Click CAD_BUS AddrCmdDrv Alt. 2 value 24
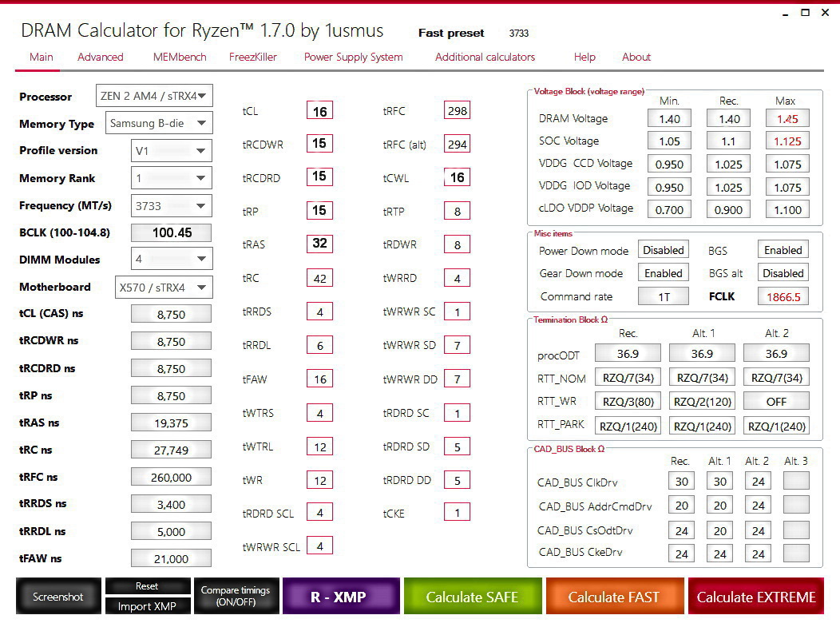Viewport: 840px width, 631px height. [758, 505]
